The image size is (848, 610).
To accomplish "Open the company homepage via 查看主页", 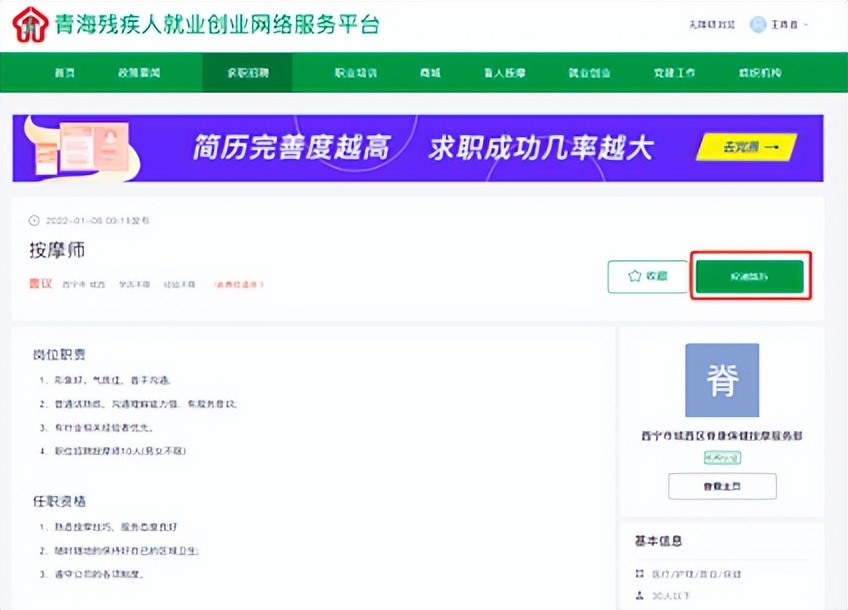I will (721, 486).
